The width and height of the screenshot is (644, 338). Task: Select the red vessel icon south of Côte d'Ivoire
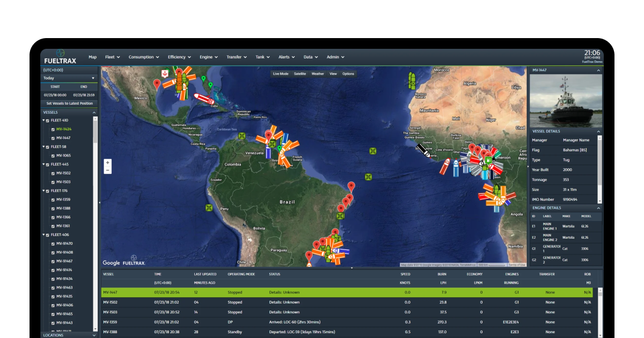click(x=445, y=166)
